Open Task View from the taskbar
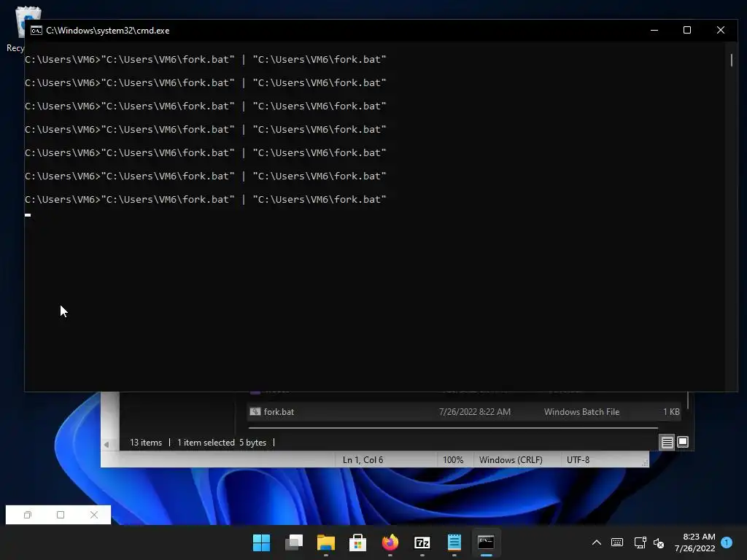 click(x=293, y=542)
